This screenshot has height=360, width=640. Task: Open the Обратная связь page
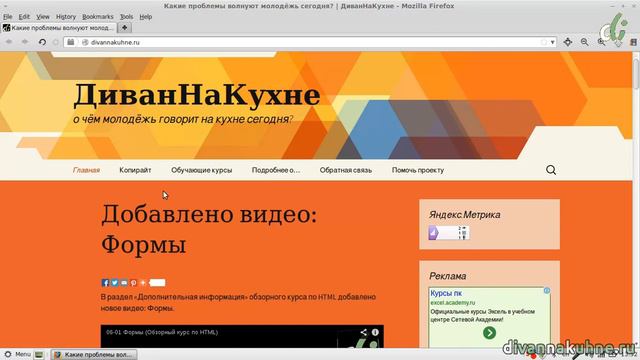[x=346, y=170]
